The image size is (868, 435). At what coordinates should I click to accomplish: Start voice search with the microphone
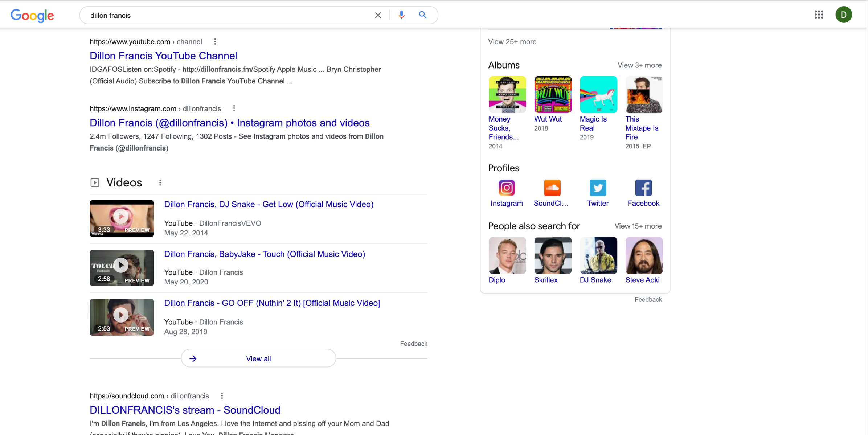pyautogui.click(x=401, y=15)
